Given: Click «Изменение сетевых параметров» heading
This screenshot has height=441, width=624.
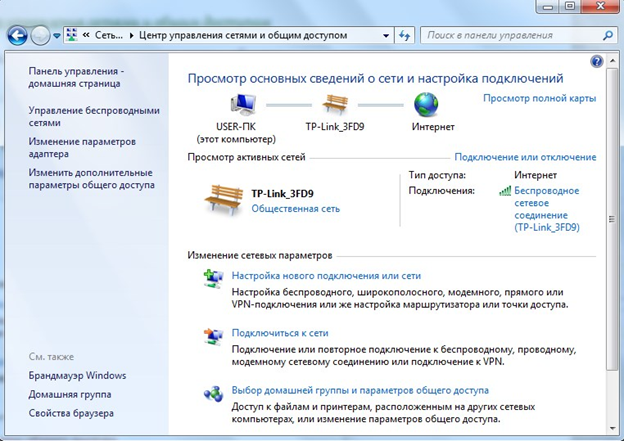Looking at the screenshot, I should click(260, 256).
